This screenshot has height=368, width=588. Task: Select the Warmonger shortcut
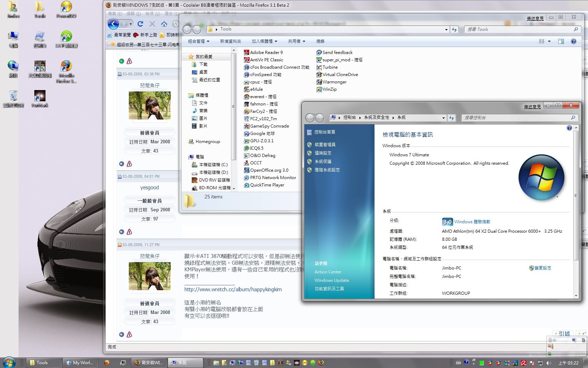[x=331, y=82]
